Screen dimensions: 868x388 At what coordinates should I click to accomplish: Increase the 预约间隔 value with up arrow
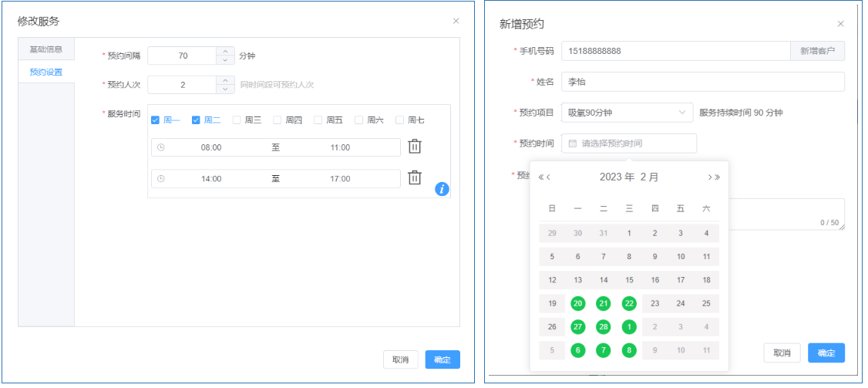coord(224,51)
